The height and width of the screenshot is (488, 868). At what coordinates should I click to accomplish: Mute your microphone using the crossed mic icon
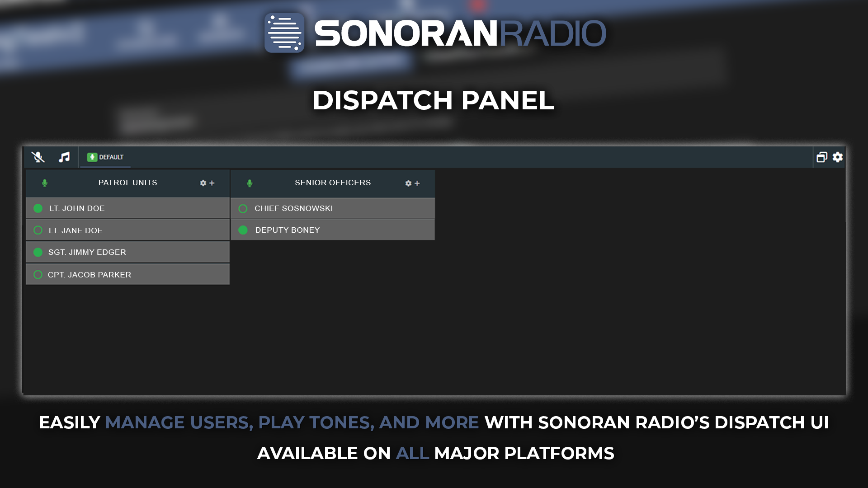[x=38, y=157]
